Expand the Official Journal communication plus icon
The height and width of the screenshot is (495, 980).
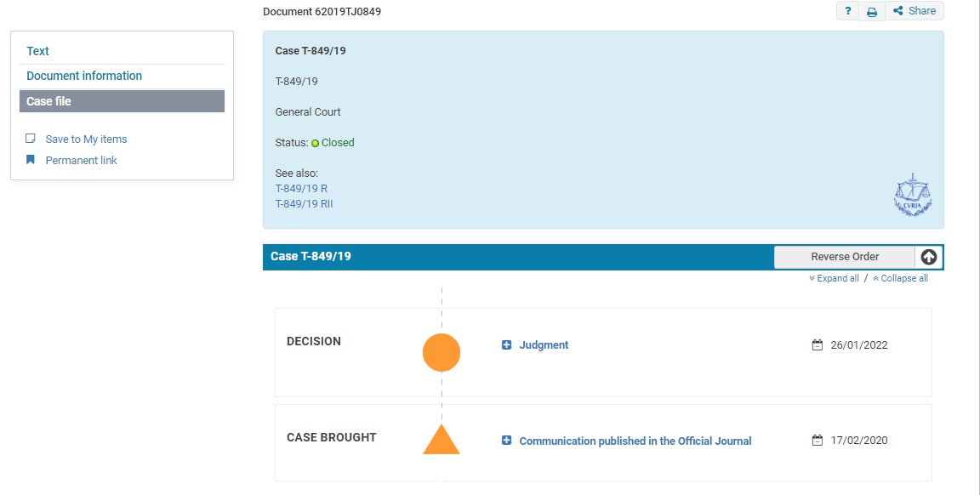[x=506, y=441]
